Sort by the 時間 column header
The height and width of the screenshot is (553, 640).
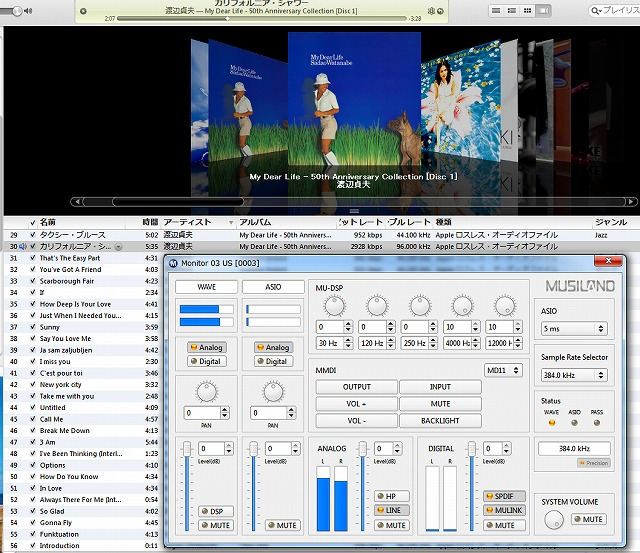click(150, 222)
